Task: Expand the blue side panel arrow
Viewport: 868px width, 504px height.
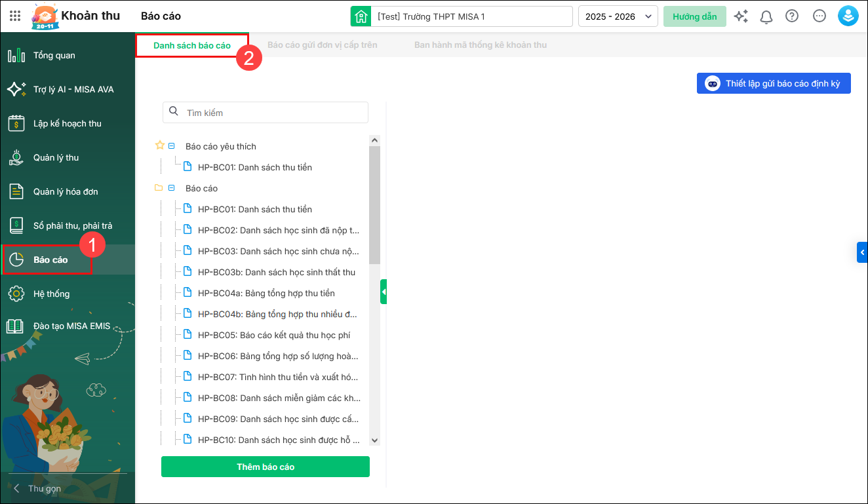Action: (862, 252)
